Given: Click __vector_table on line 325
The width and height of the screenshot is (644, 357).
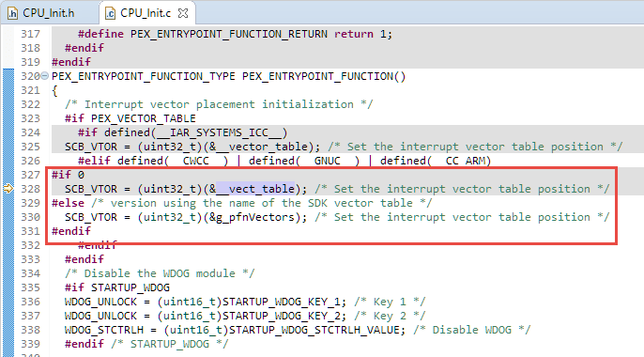Looking at the screenshot, I should point(262,147).
